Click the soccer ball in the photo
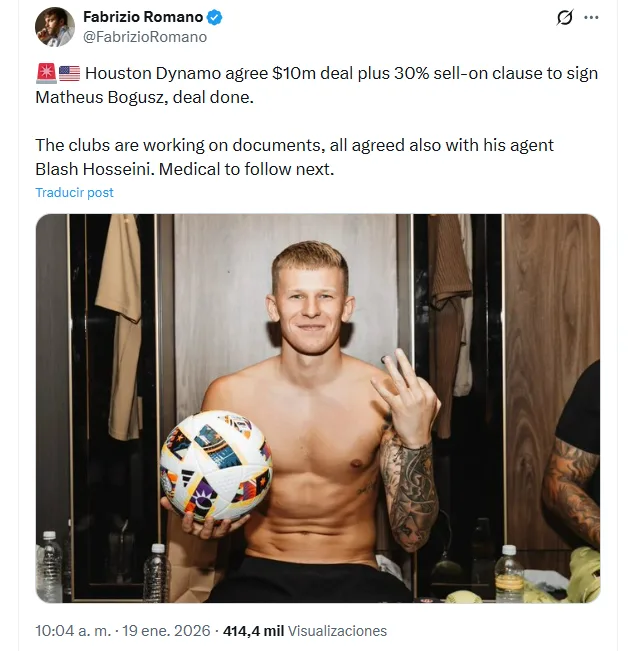This screenshot has width=632, height=651. (x=216, y=466)
